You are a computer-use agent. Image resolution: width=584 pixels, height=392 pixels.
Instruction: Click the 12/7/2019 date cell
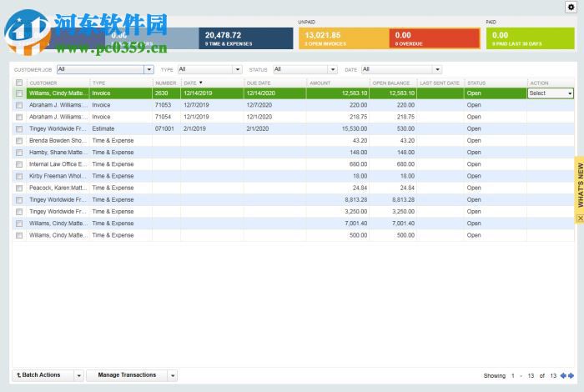[x=196, y=105]
